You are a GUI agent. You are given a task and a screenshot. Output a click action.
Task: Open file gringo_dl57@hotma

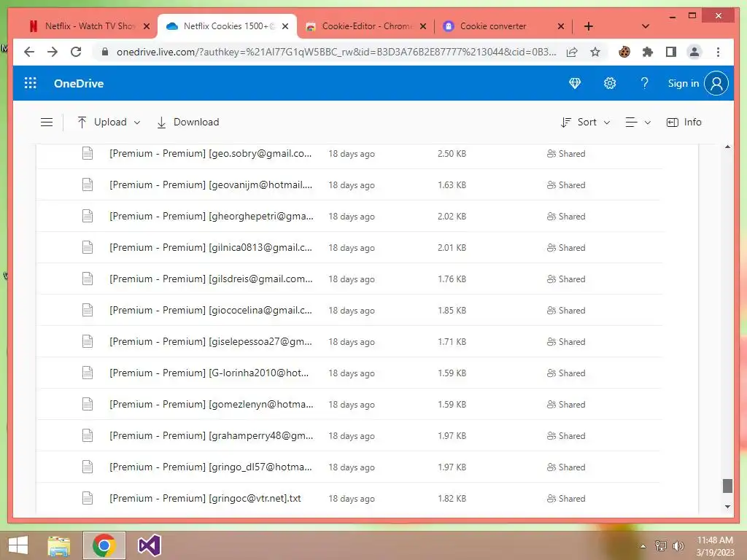point(211,467)
